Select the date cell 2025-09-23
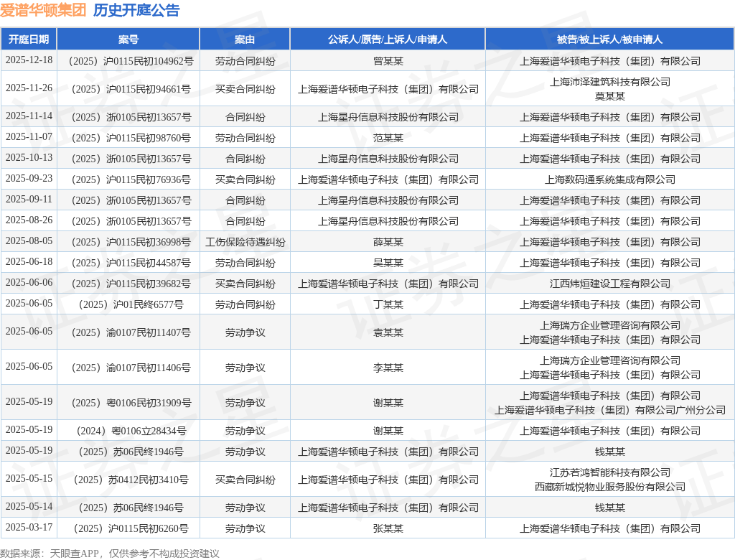 (x=29, y=179)
